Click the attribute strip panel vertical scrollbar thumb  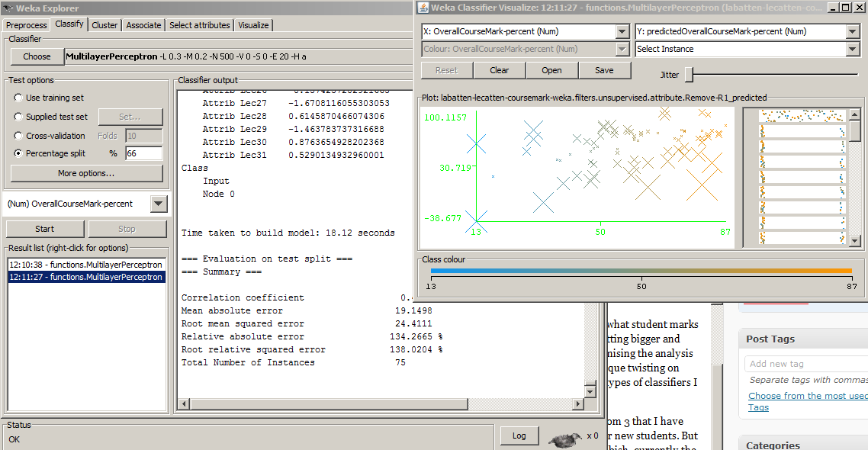[x=855, y=132]
